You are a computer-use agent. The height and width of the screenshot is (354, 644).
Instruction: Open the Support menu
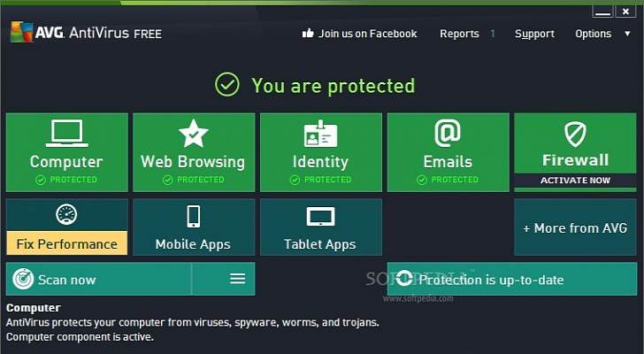[534, 34]
